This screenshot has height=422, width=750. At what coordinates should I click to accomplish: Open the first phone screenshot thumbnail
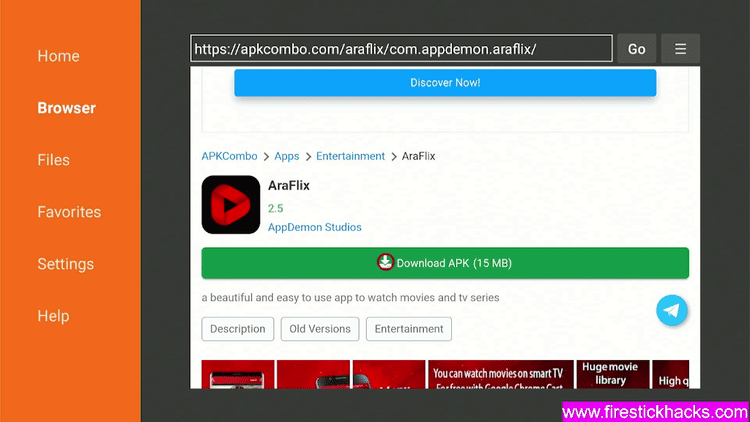coord(238,374)
